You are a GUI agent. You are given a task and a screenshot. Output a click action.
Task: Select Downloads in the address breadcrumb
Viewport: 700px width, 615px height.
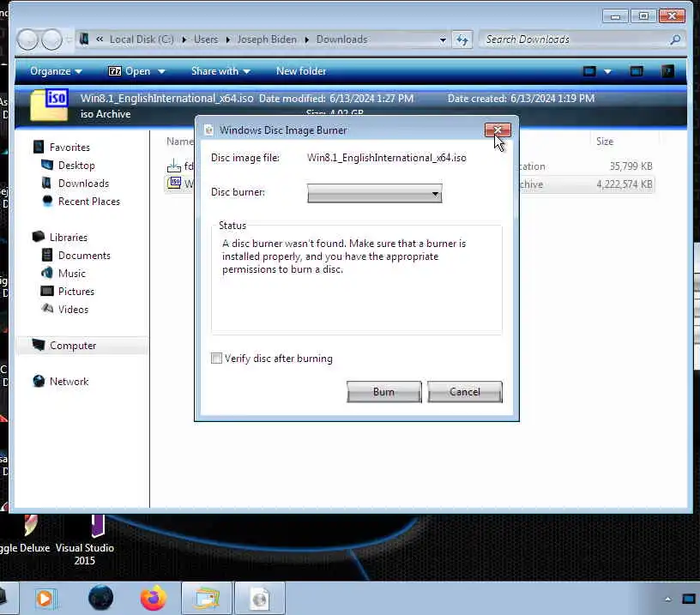point(342,39)
